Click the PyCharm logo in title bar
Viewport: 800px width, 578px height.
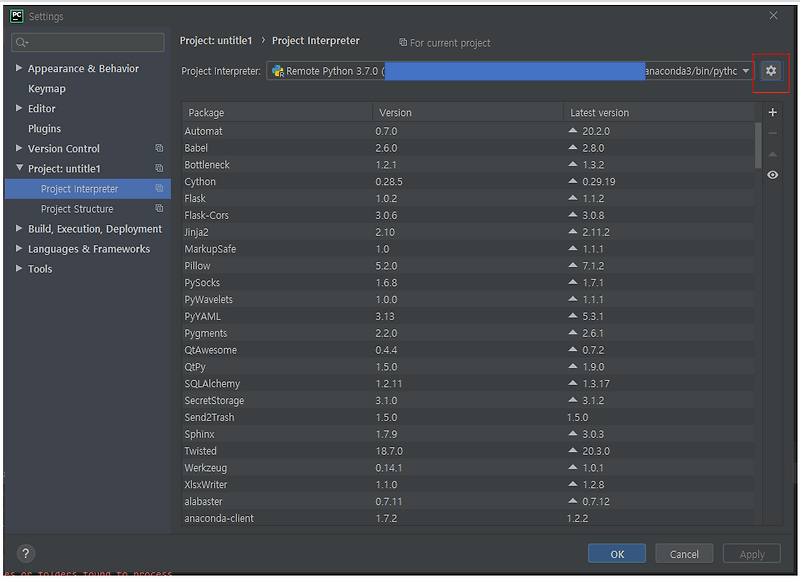tap(16, 16)
